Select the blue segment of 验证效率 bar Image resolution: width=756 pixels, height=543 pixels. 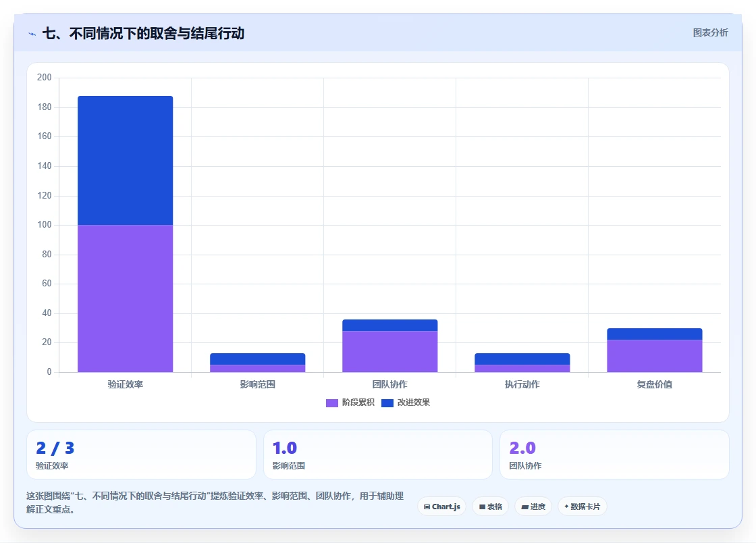126,161
